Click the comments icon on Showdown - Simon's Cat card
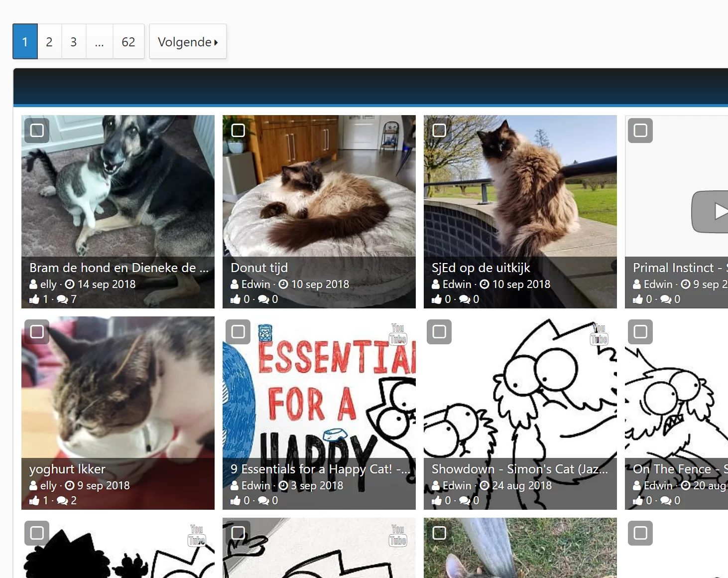The width and height of the screenshot is (728, 578). tap(465, 500)
